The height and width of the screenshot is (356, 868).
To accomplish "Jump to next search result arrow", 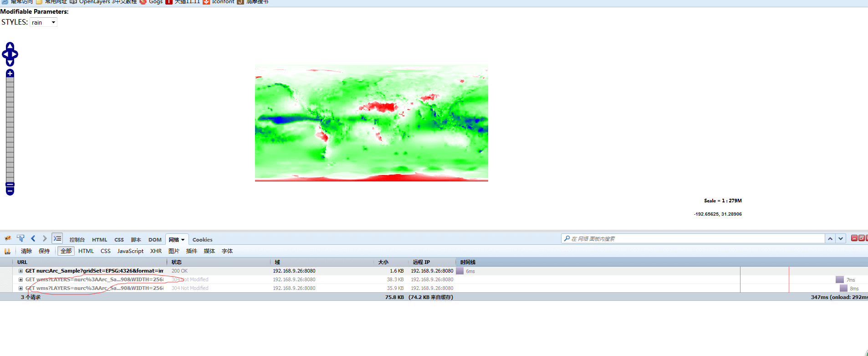I will point(841,238).
